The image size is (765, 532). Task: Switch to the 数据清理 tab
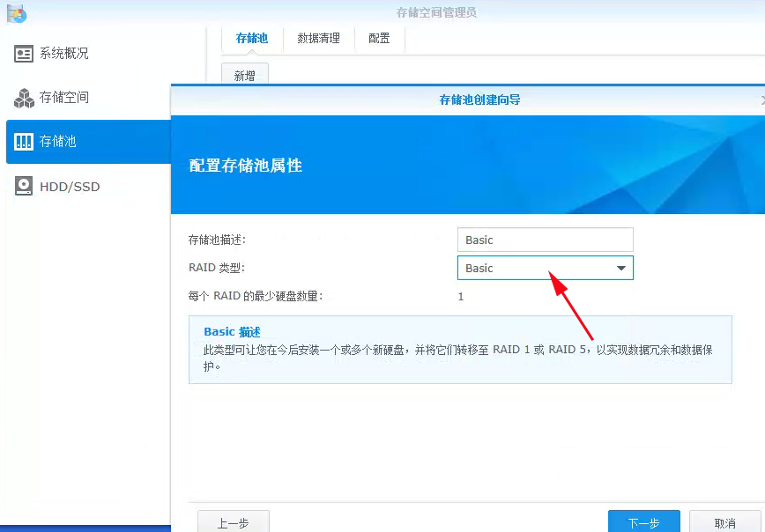318,39
